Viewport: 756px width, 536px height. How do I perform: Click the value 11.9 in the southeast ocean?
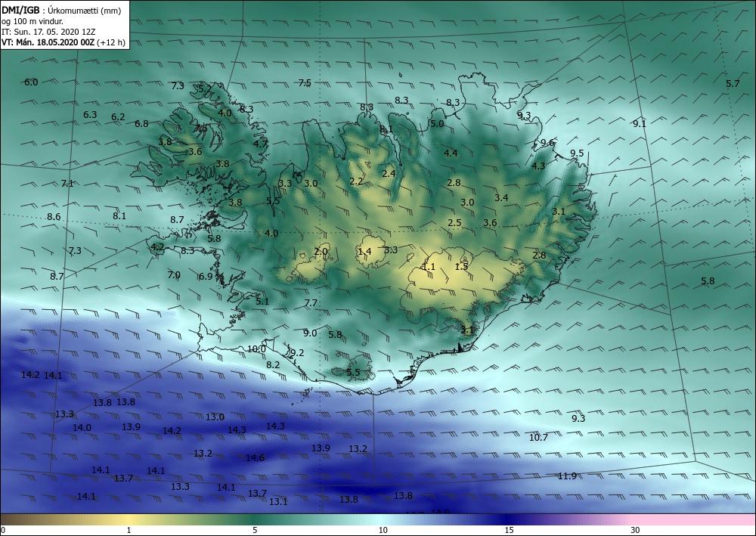tap(567, 476)
